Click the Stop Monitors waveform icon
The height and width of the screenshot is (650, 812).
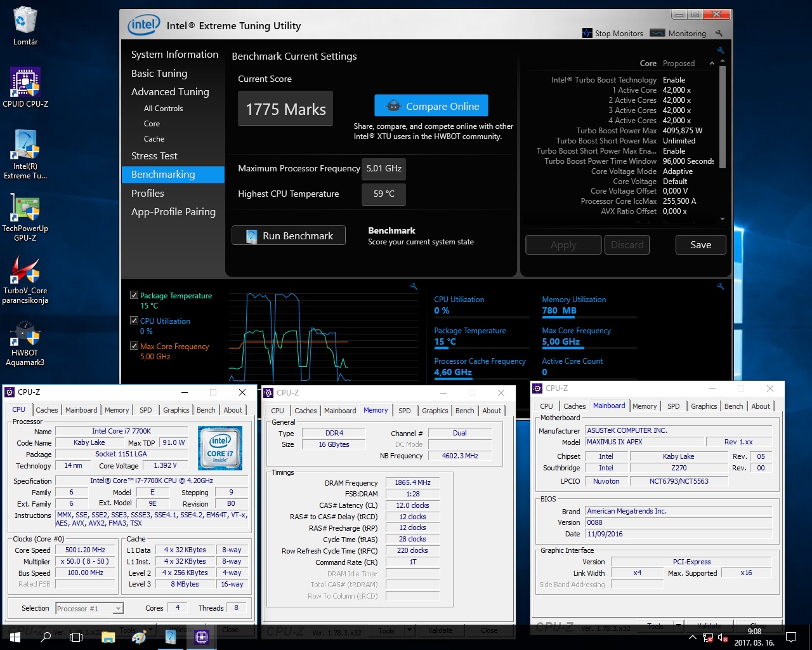[x=587, y=33]
